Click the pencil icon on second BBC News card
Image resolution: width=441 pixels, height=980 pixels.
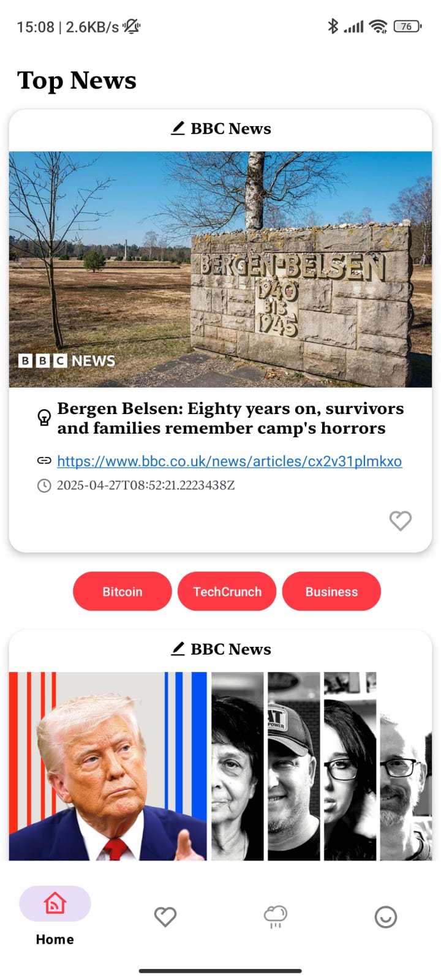[x=178, y=649]
